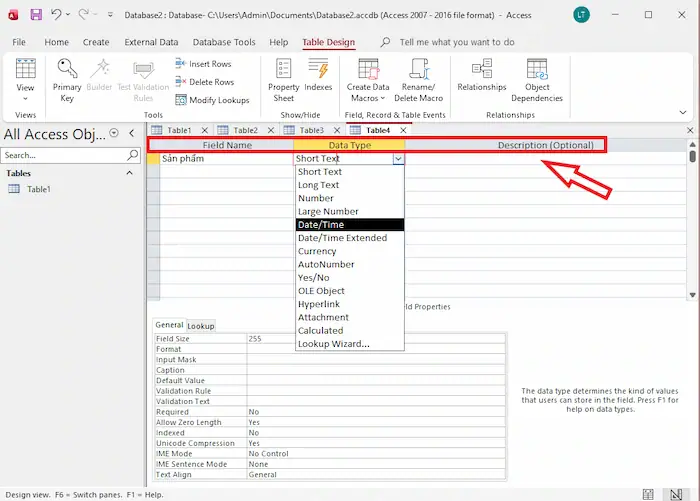Select Date/Time from data type list
700x501 pixels.
point(350,225)
